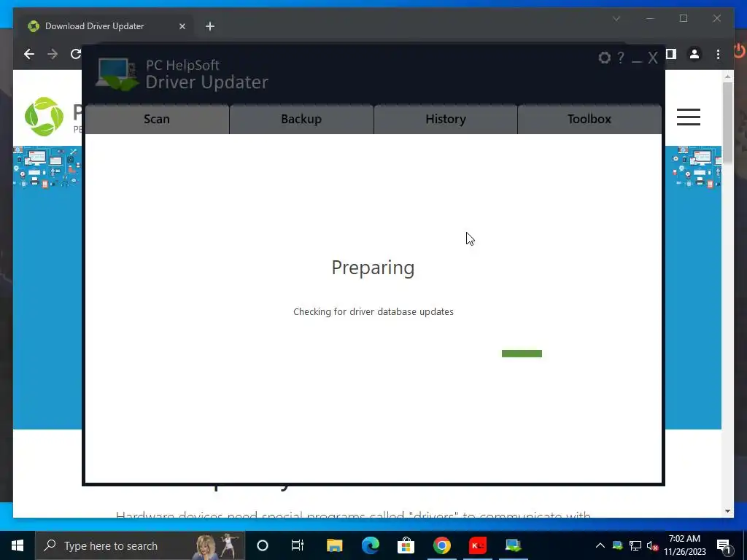The width and height of the screenshot is (747, 560).
Task: Open the History tab
Action: [446, 119]
